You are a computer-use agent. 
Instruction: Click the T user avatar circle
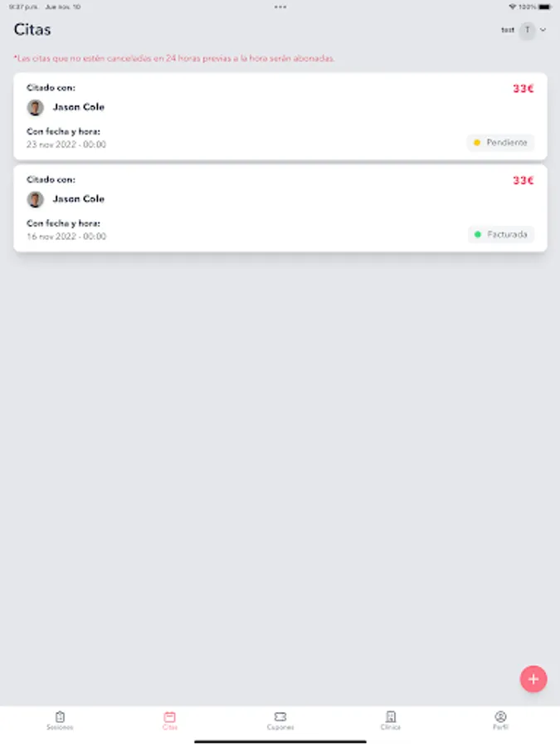pos(527,30)
